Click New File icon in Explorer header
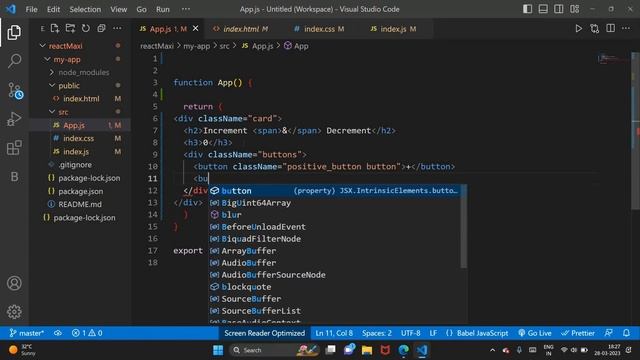This screenshot has width=640, height=360. [55, 28]
